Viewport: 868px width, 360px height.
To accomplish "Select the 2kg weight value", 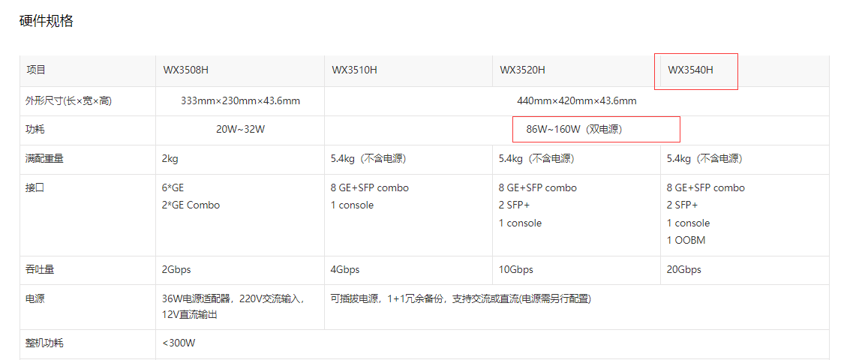I will click(170, 159).
